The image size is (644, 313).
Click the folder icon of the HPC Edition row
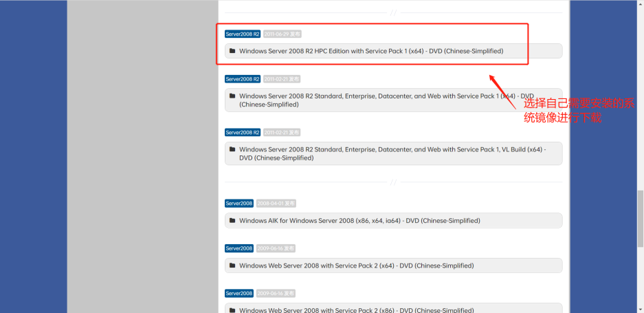tap(232, 51)
